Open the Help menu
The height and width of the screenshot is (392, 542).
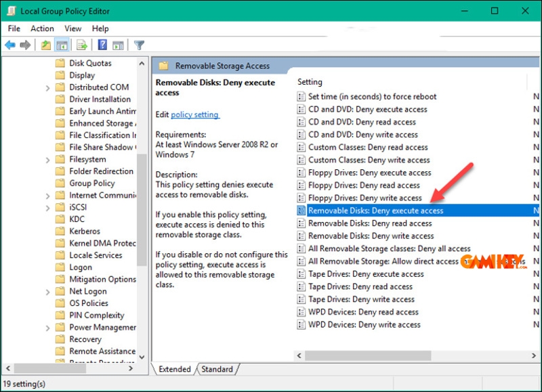[x=100, y=28]
